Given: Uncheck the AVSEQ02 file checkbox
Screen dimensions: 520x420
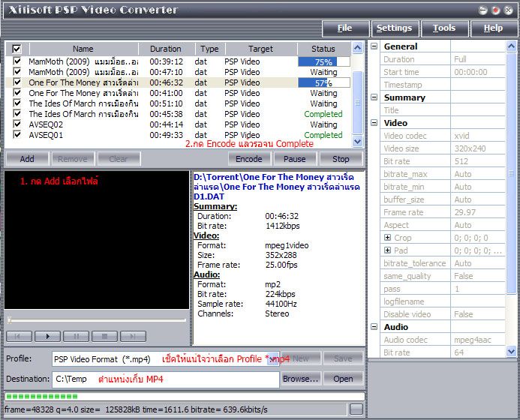Looking at the screenshot, I should [17, 124].
